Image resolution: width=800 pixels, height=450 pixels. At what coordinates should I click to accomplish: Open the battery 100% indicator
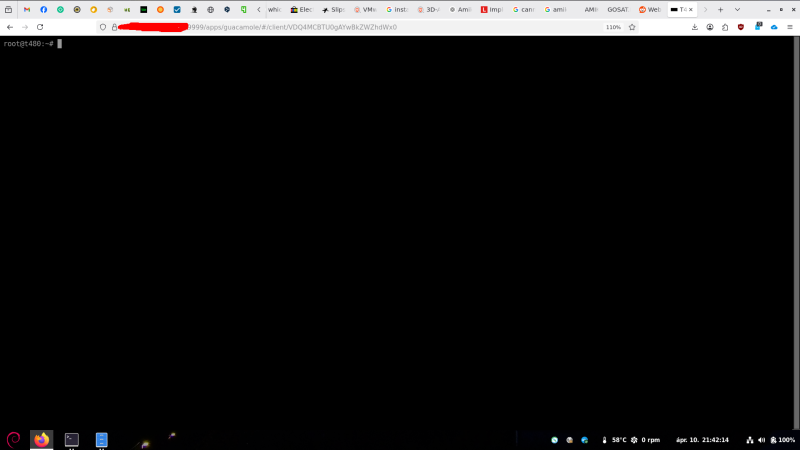pos(783,440)
